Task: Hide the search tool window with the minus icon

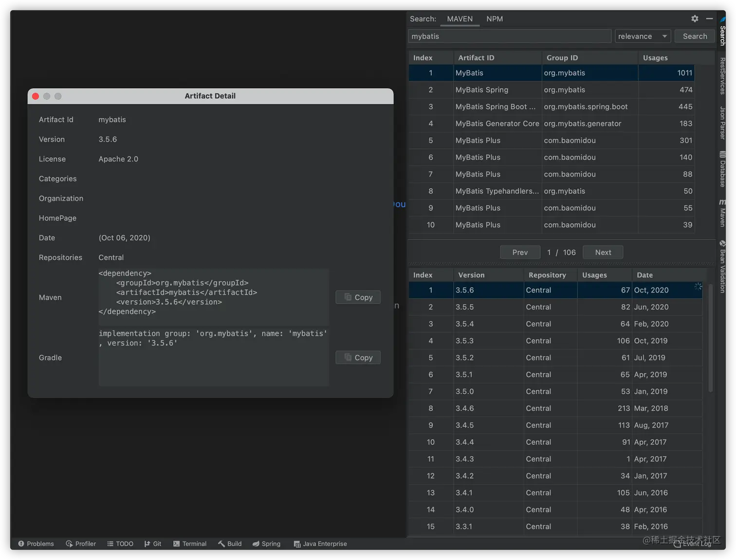Action: 709,18
